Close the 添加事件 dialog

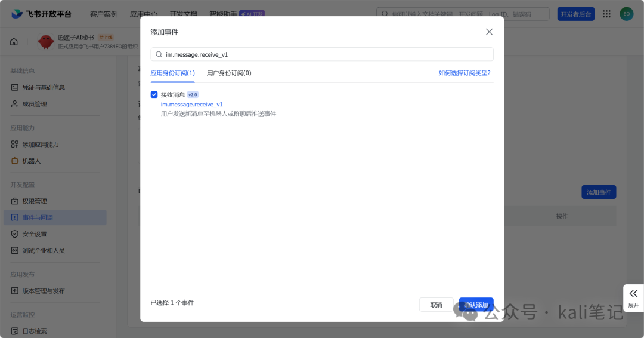click(489, 32)
